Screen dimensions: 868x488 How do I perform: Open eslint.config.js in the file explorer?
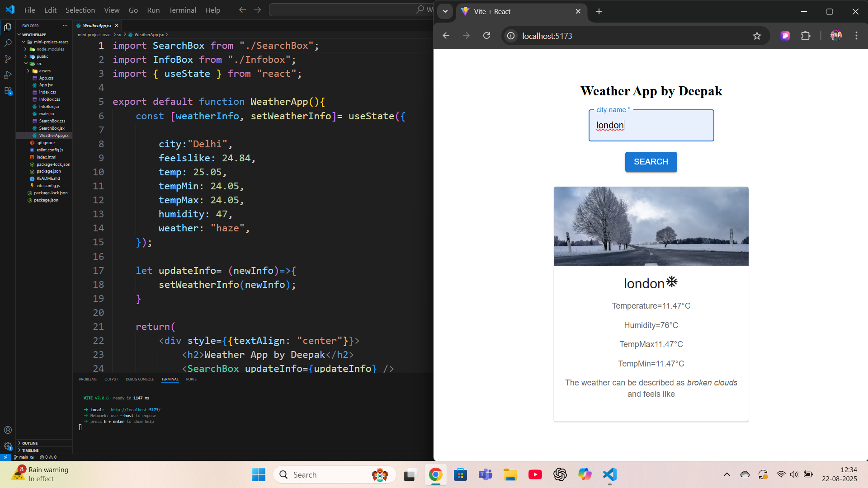pyautogui.click(x=50, y=150)
